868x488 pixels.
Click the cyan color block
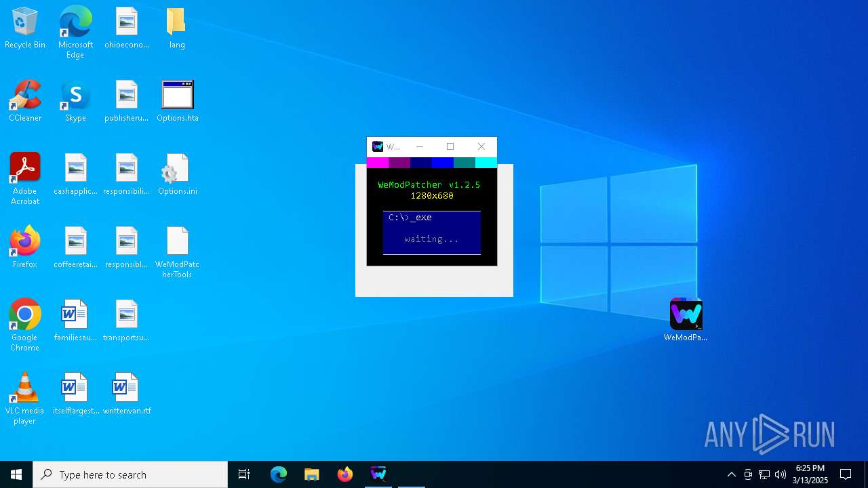tap(486, 163)
